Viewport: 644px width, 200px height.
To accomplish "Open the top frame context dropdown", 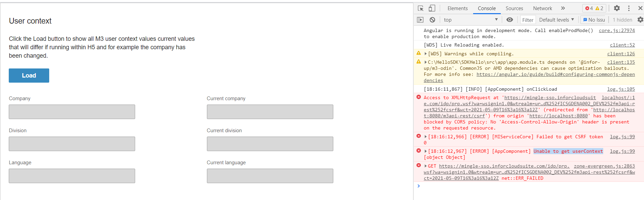I will click(x=470, y=20).
